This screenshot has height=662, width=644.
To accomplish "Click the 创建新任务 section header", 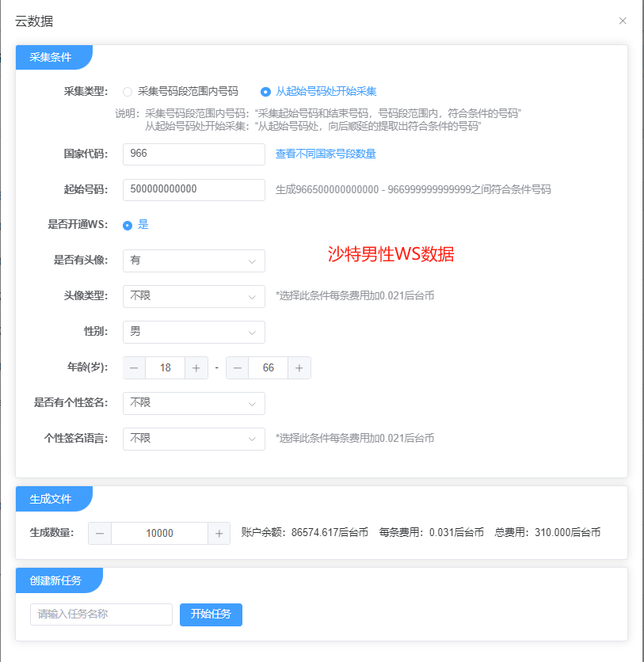I will pyautogui.click(x=59, y=580).
